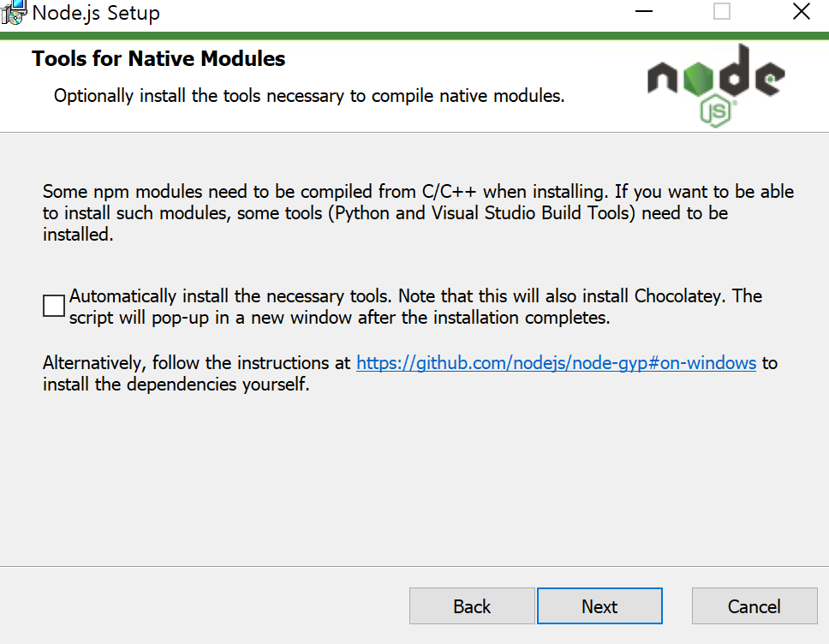The width and height of the screenshot is (829, 644).
Task: Open the node-gyp GitHub instructions link
Action: [x=556, y=363]
